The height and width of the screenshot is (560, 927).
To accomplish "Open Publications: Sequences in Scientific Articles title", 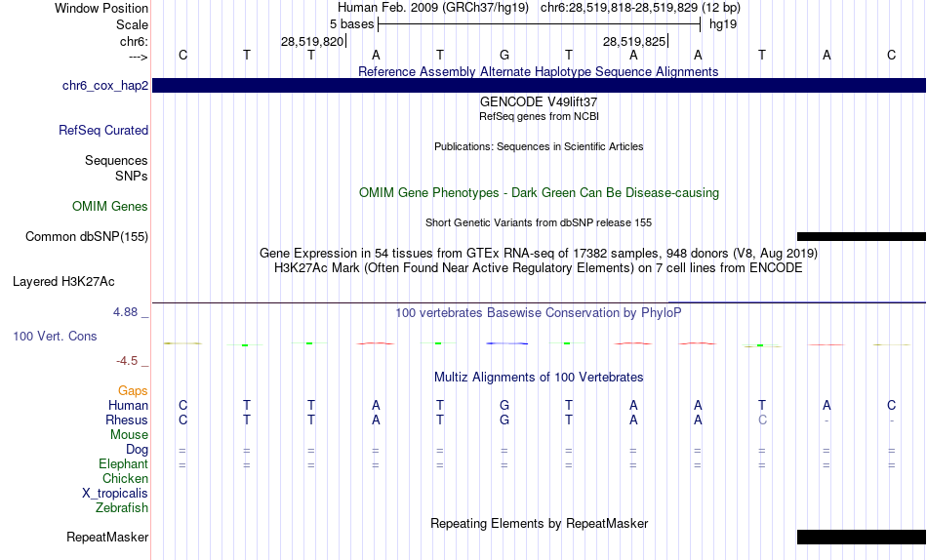I will tap(539, 146).
